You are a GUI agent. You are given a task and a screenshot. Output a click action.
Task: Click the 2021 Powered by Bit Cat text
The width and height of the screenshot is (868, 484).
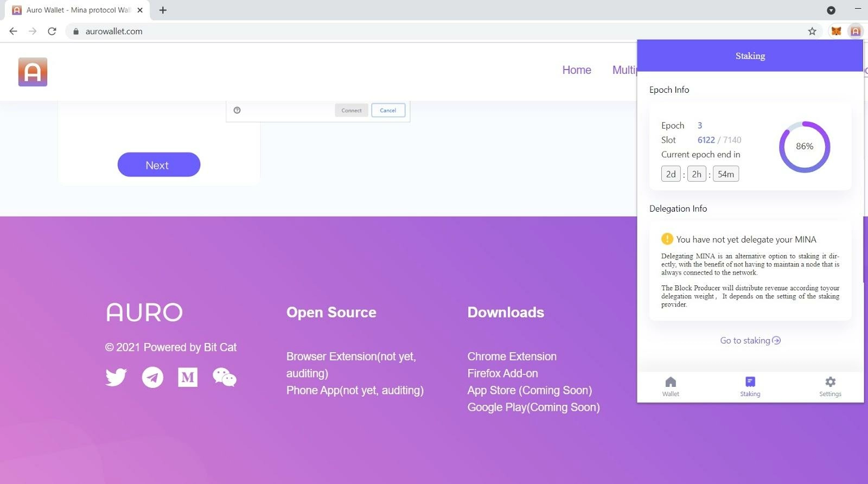(x=171, y=347)
